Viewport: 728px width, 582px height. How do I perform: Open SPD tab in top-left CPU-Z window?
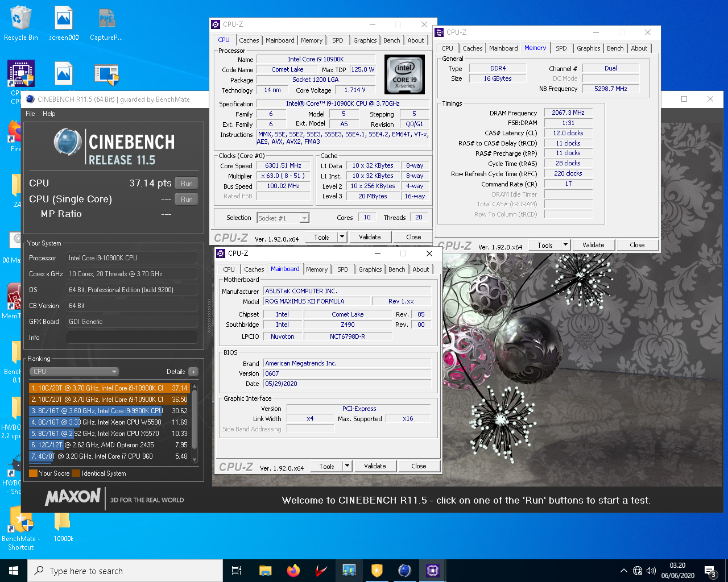338,40
